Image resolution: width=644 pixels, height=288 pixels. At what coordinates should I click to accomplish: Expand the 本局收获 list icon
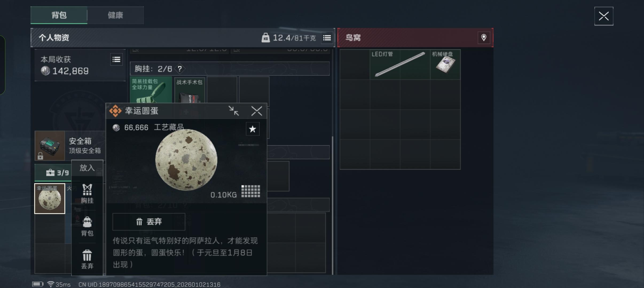click(x=116, y=59)
